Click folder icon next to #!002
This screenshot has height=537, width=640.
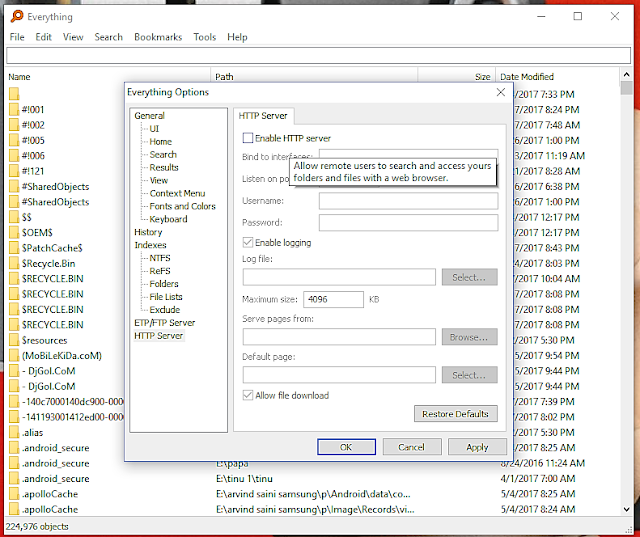[14, 125]
